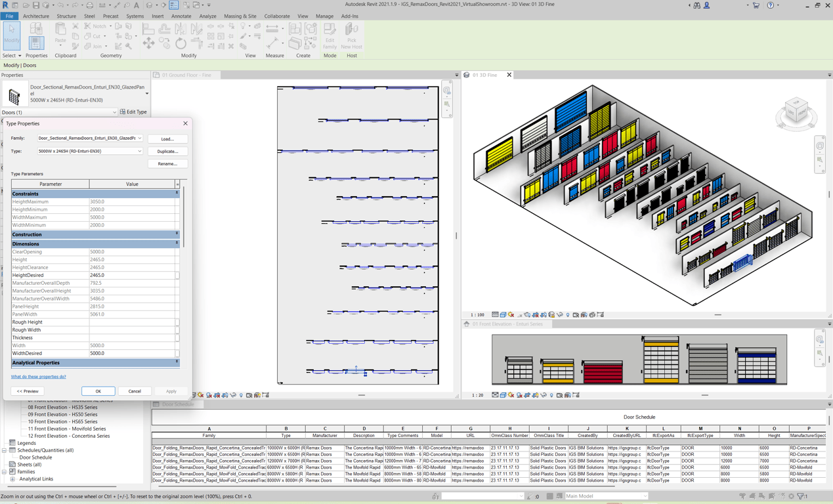The width and height of the screenshot is (833, 504).
Task: Click Cancel in Type Properties dialog
Action: pos(135,391)
